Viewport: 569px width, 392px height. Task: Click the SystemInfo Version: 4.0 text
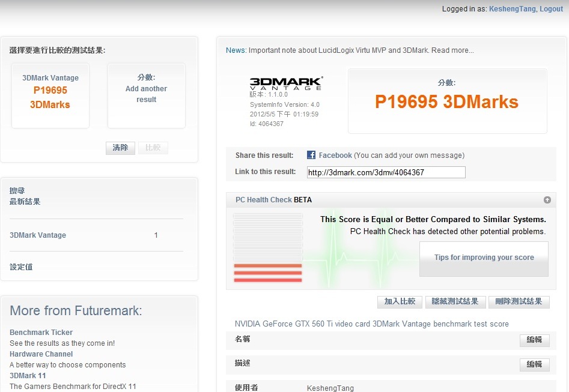285,104
